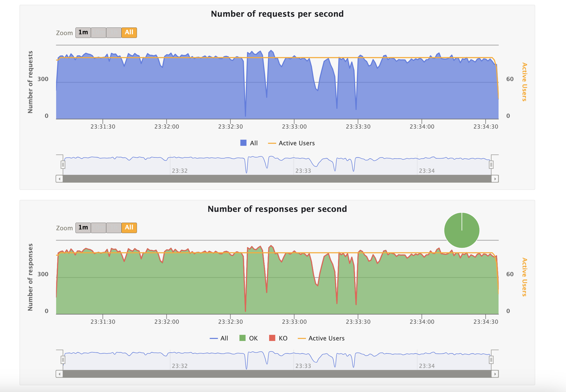Click 23:32 in the requests chart navigator
The width and height of the screenshot is (566, 392).
(180, 171)
